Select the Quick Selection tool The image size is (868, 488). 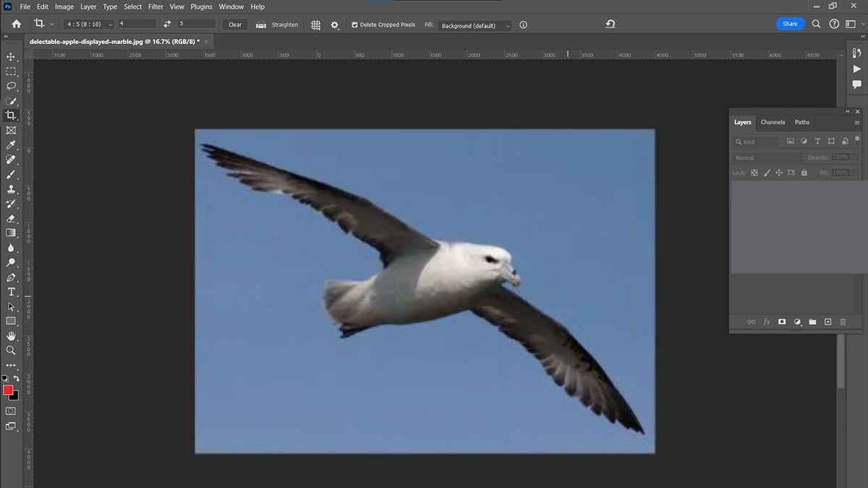pos(11,100)
